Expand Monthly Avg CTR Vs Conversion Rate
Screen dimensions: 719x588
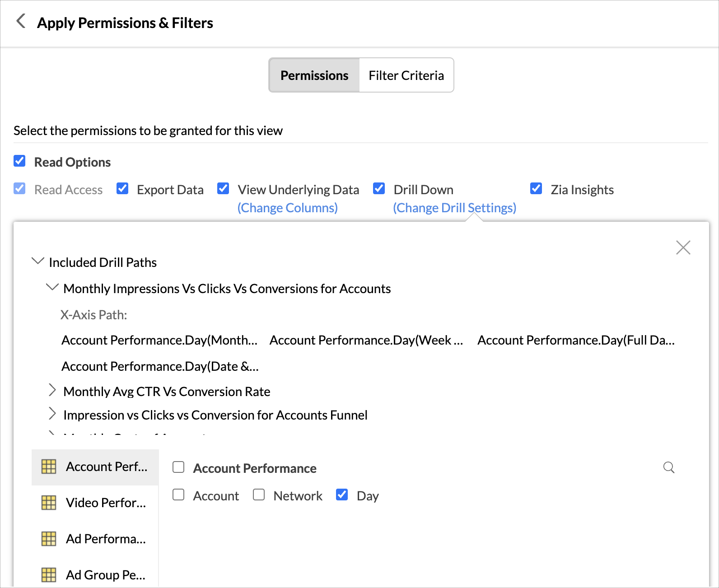click(x=52, y=391)
